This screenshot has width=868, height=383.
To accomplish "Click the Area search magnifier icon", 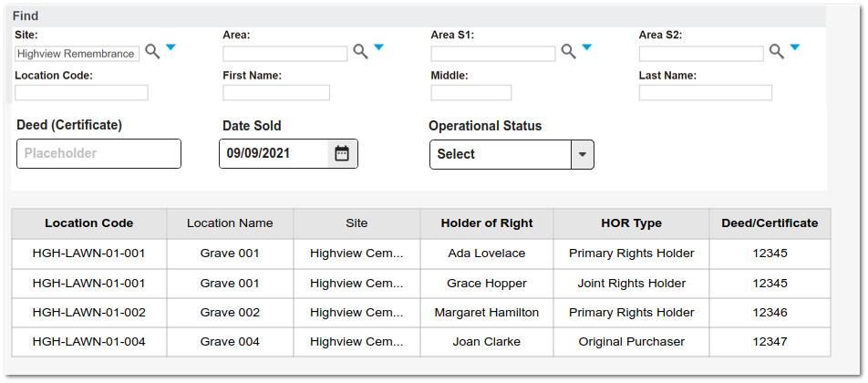I will coord(361,52).
